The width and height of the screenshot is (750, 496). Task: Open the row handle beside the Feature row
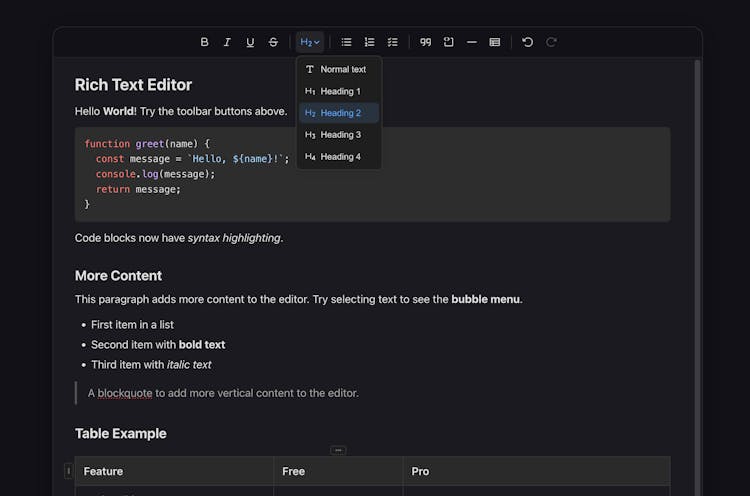click(68, 471)
